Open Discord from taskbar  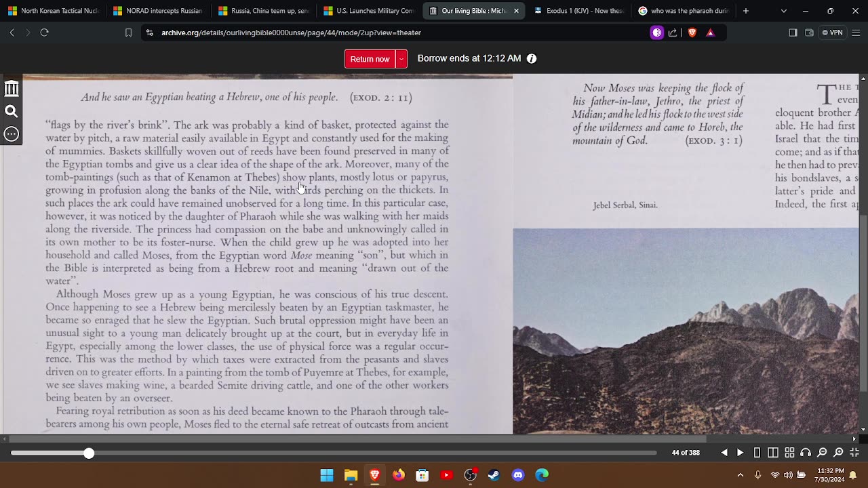(518, 475)
